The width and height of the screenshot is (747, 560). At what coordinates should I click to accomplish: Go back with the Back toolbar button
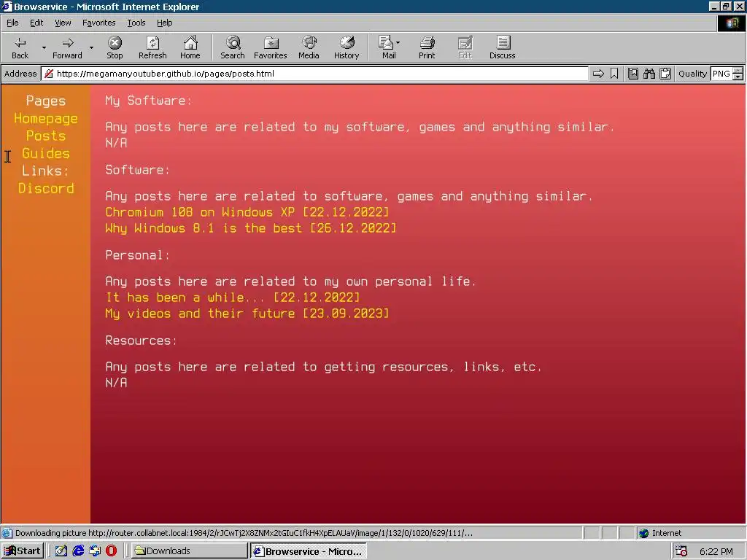coord(20,47)
